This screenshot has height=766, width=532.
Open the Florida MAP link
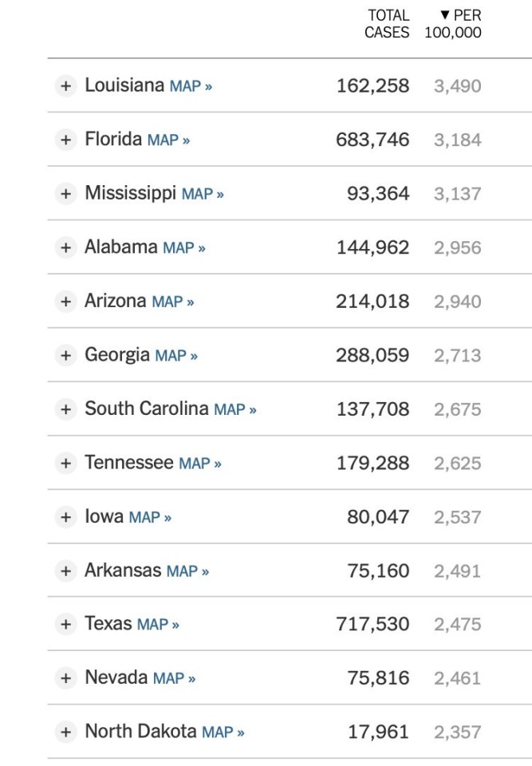(x=168, y=140)
